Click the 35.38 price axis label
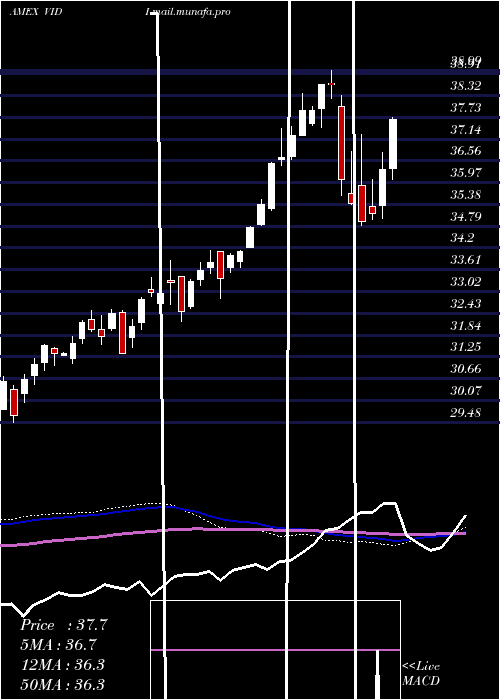The width and height of the screenshot is (500, 700). tap(466, 195)
